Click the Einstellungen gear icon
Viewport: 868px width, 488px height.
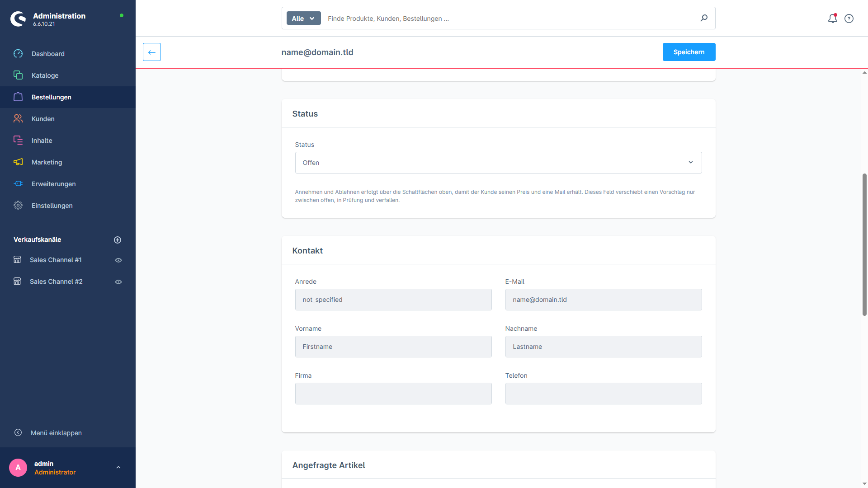[x=18, y=206]
